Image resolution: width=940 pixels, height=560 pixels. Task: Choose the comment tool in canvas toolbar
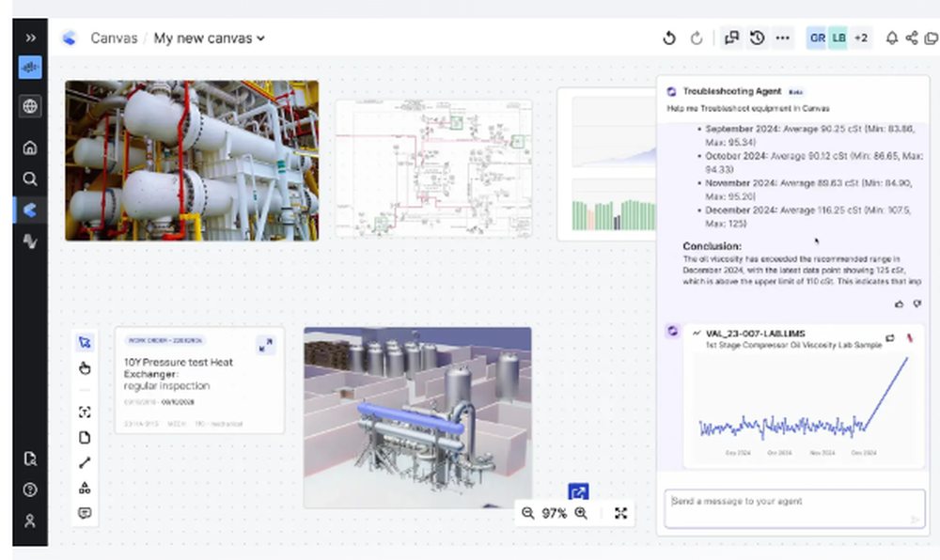[85, 513]
